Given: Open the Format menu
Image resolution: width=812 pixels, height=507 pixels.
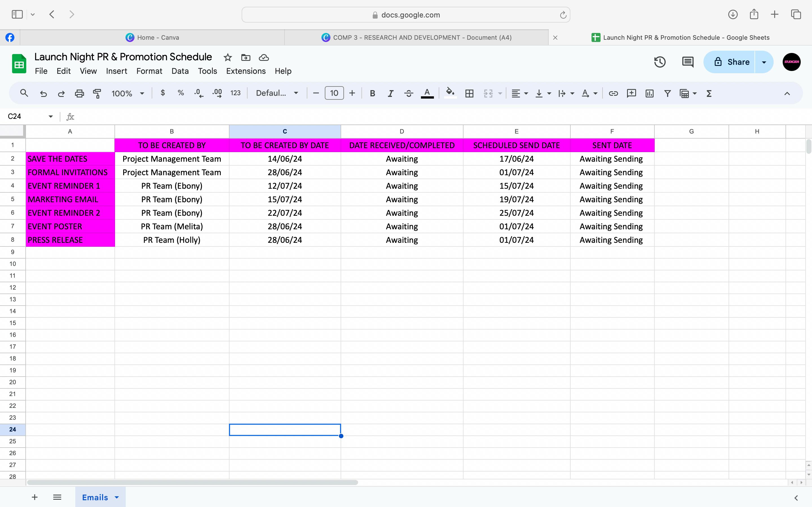Looking at the screenshot, I should click(x=149, y=71).
